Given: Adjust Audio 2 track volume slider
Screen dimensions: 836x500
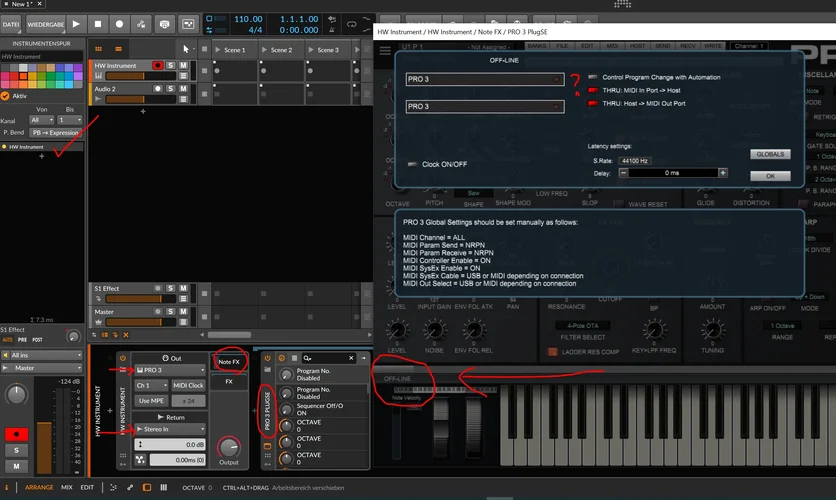Looking at the screenshot, I should coord(141,99).
